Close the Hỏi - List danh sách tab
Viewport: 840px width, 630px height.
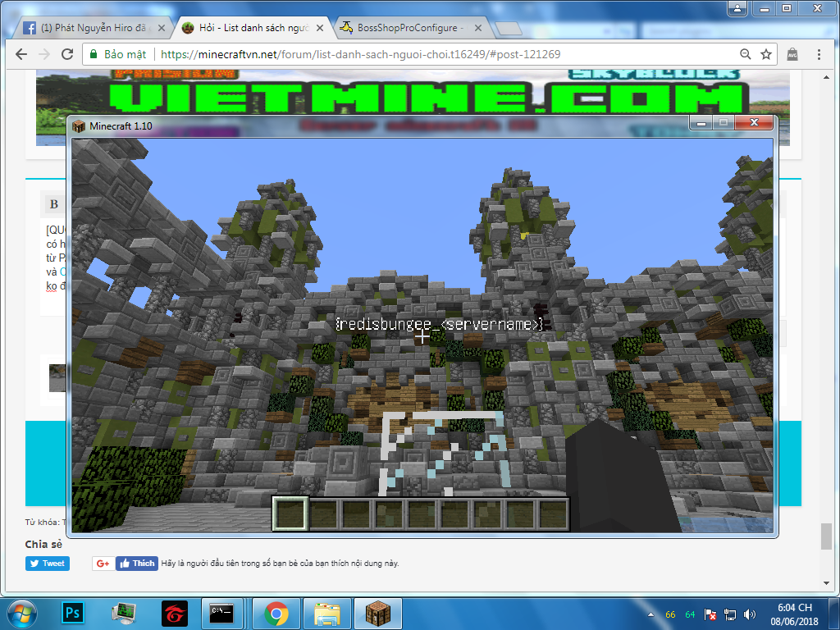(320, 28)
